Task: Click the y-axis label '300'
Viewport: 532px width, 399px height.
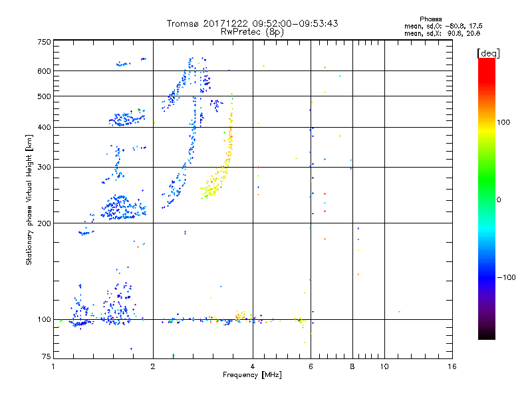Action: click(x=44, y=168)
